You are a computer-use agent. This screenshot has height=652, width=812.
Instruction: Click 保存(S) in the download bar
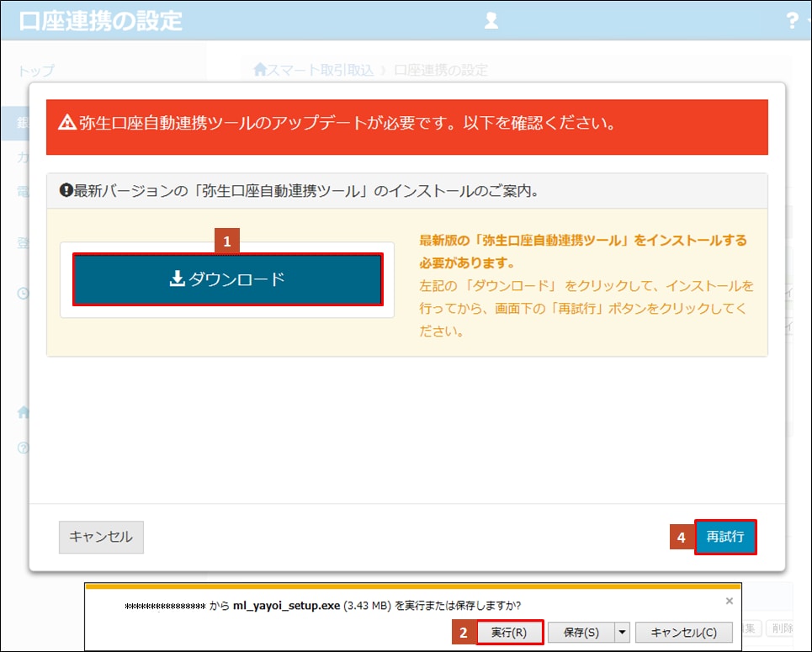click(581, 633)
